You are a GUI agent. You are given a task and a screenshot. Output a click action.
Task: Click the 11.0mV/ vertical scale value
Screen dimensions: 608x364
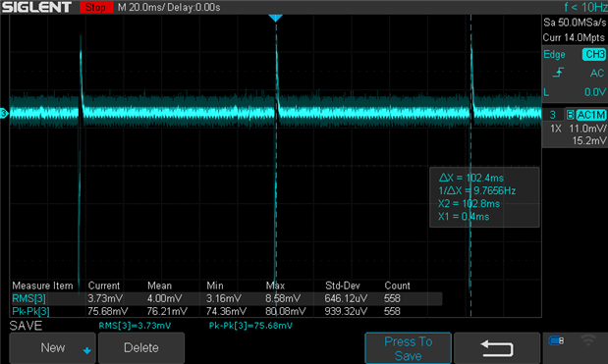pos(587,129)
